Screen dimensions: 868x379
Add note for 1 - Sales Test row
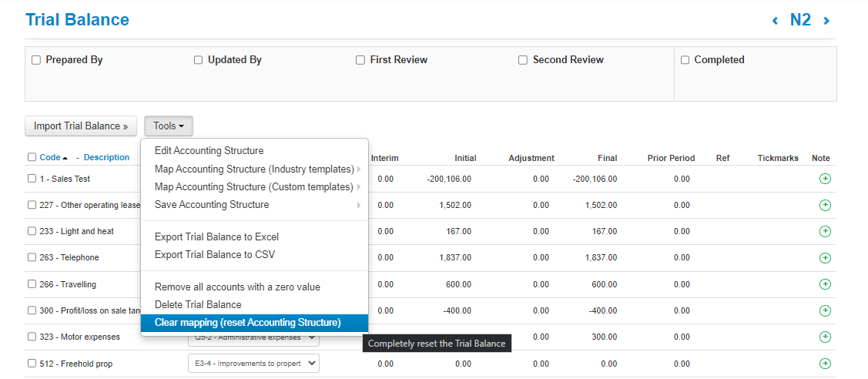click(x=824, y=179)
